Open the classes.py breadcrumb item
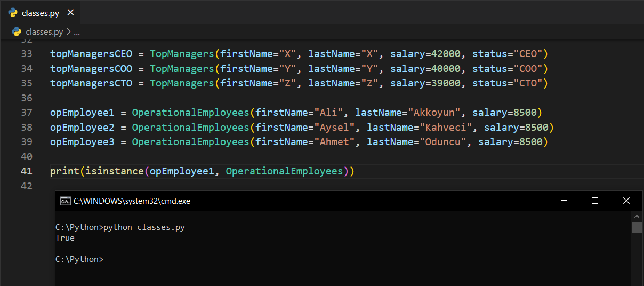The image size is (644, 286). [44, 32]
